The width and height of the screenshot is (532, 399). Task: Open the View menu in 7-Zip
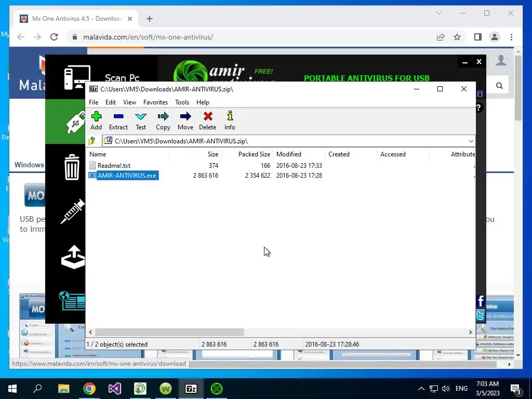129,102
